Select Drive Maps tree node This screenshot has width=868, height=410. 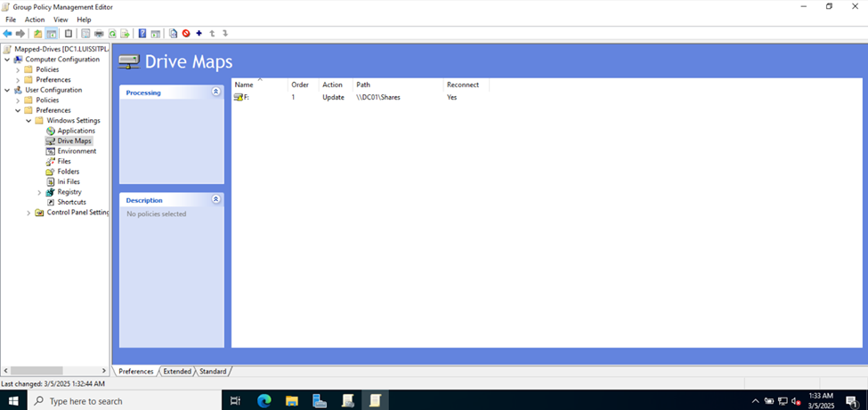click(x=74, y=141)
